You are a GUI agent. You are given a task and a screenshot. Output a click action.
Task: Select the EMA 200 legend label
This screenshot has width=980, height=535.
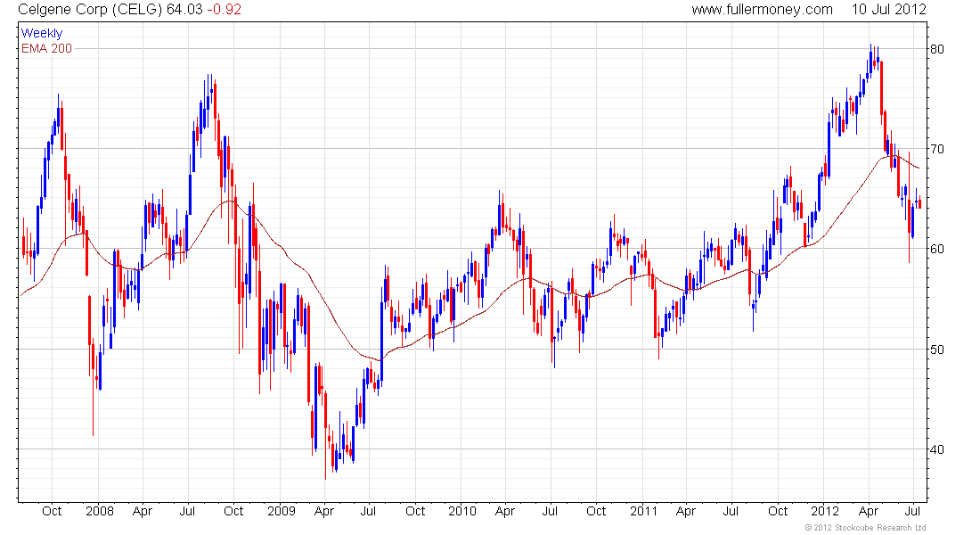pyautogui.click(x=47, y=48)
